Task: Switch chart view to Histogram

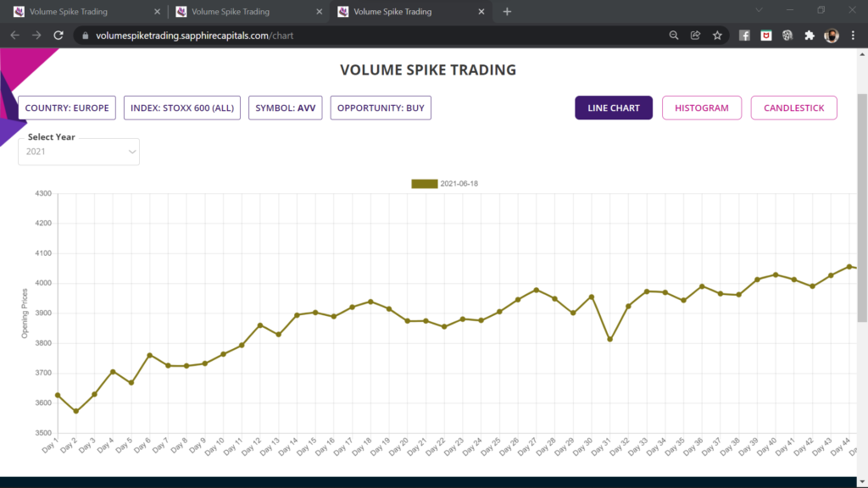Action: coord(701,108)
